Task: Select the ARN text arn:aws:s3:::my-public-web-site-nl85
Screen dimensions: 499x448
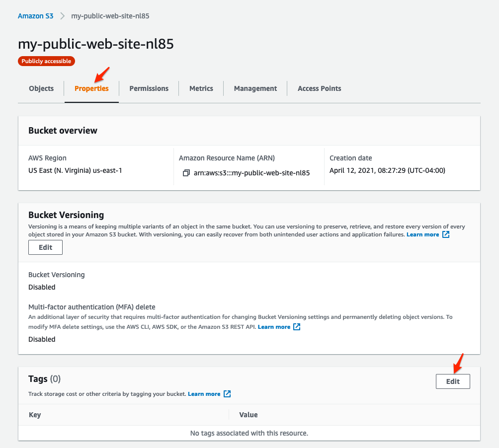Action: (251, 173)
